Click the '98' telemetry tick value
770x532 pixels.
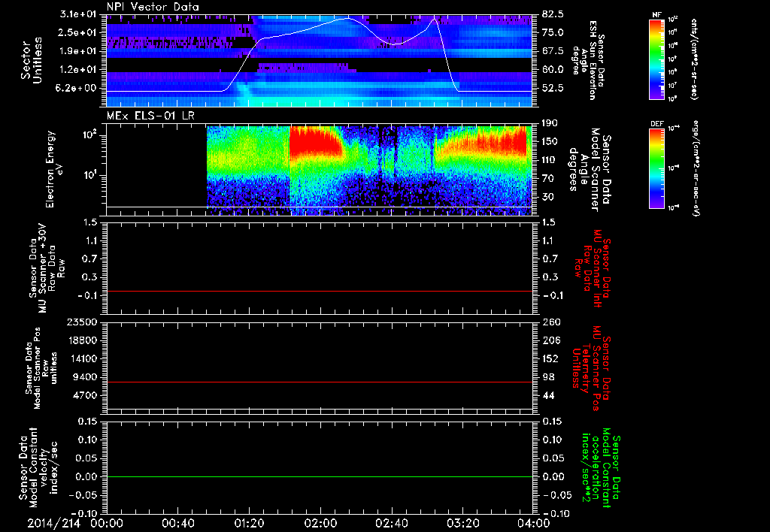tap(547, 377)
